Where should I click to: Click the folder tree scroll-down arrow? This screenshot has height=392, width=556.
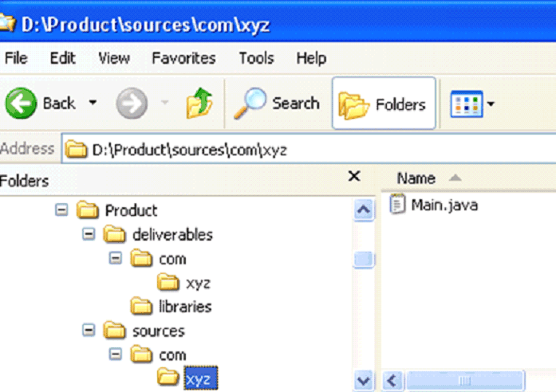[x=363, y=380]
